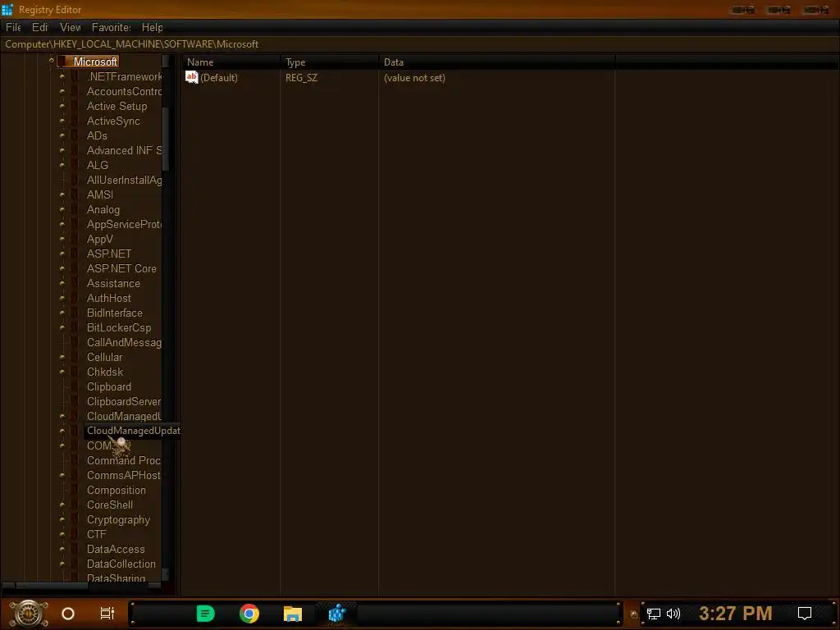The image size is (840, 630).
Task: Select the Microsoft key folder icon
Action: tap(62, 62)
